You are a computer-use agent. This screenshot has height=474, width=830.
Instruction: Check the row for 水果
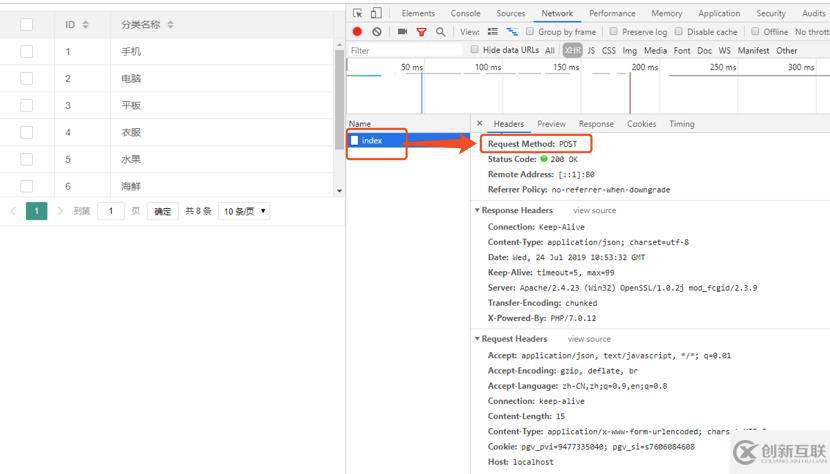point(26,159)
